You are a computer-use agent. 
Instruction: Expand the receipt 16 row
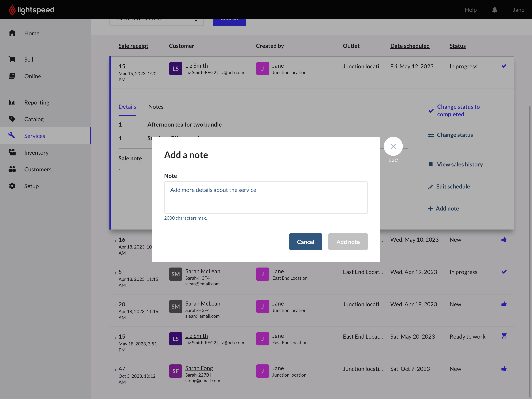coord(116,241)
